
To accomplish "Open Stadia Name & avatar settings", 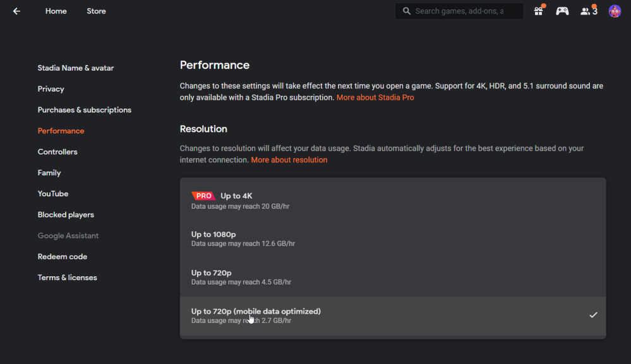I will 76,68.
